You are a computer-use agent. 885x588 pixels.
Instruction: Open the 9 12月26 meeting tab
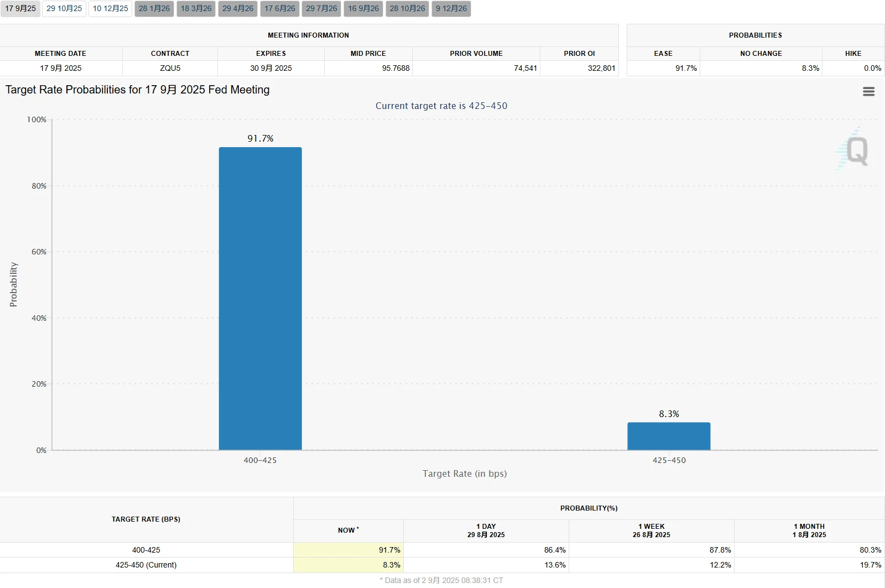point(451,9)
